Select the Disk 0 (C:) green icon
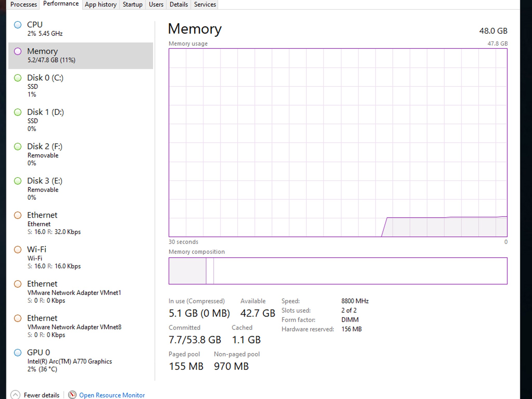This screenshot has height=399, width=532. tap(18, 78)
